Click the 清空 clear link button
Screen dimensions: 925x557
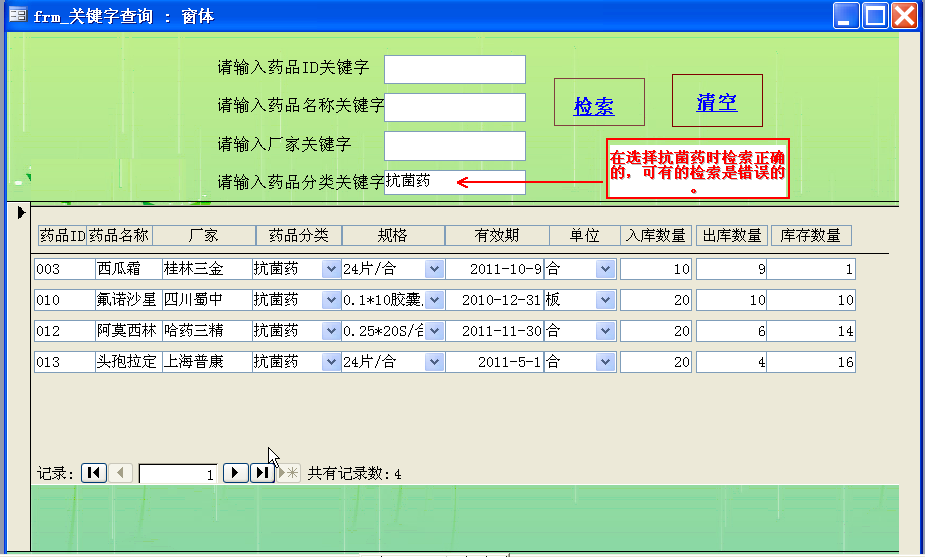tap(717, 100)
